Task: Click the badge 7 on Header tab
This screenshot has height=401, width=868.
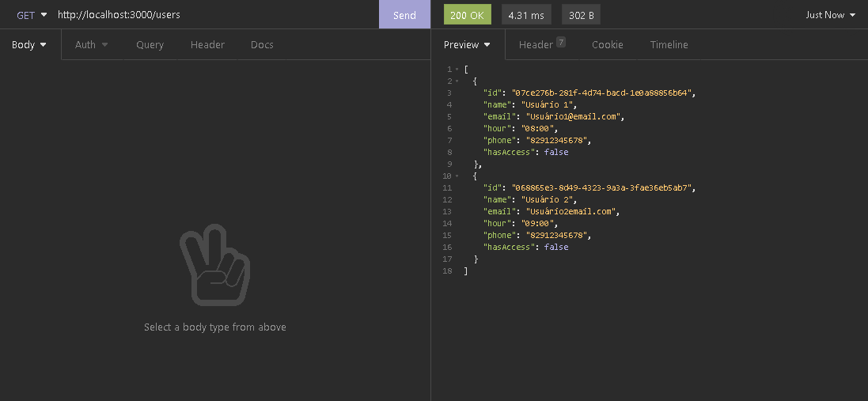Action: (x=561, y=42)
